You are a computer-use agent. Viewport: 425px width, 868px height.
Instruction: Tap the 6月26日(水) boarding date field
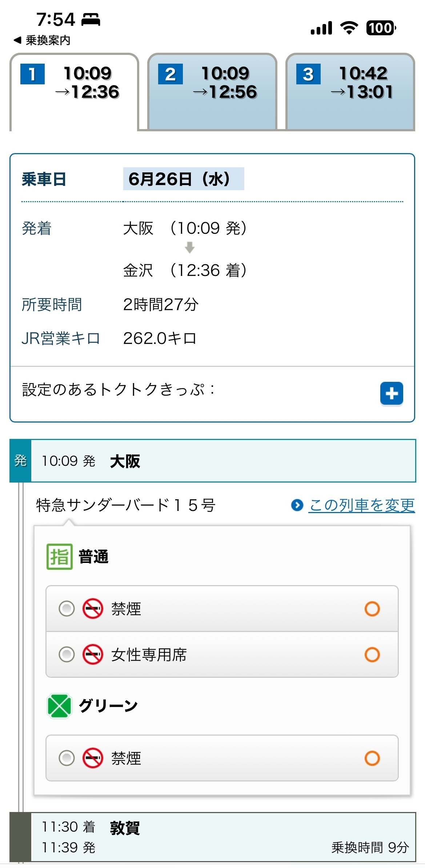(x=184, y=179)
